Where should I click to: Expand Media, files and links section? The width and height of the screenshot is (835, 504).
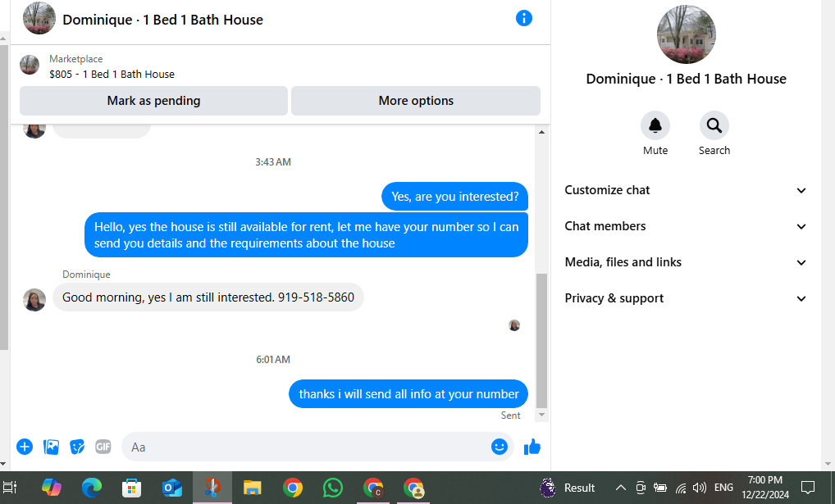pyautogui.click(x=686, y=262)
